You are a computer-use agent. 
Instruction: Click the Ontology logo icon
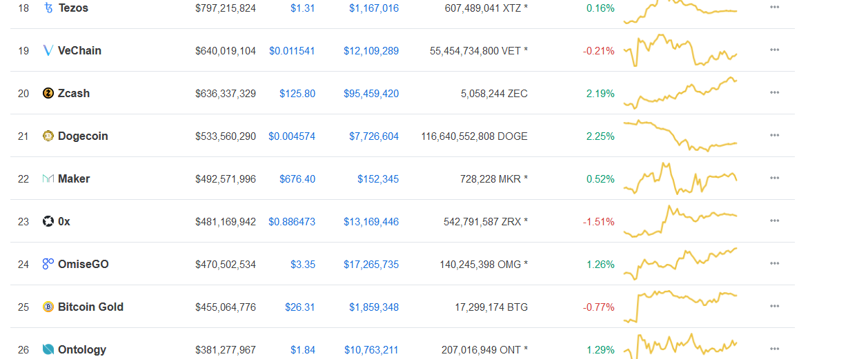[x=48, y=349]
